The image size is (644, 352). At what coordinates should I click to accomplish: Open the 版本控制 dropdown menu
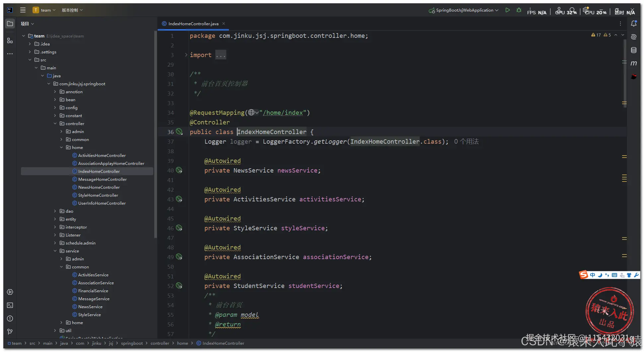click(x=72, y=10)
